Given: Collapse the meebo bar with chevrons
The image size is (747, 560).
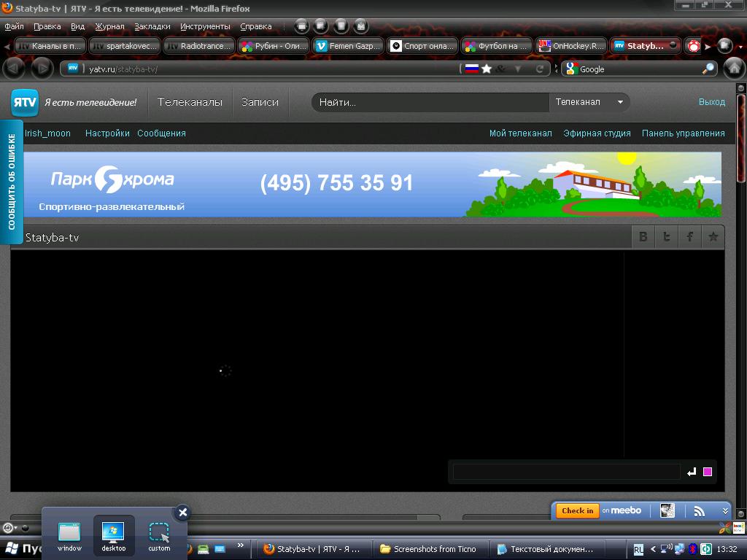Looking at the screenshot, I should point(725,511).
